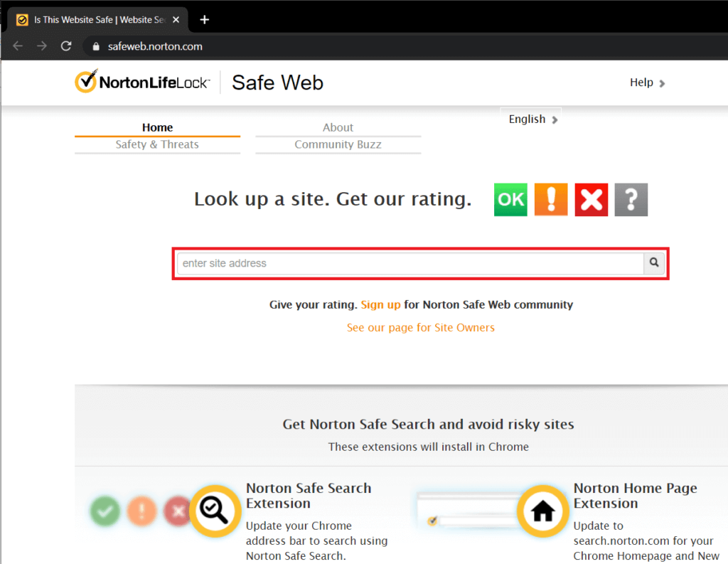Click the NortonLifeLock logo
Image resolution: width=728 pixels, height=564 pixels.
pos(142,82)
